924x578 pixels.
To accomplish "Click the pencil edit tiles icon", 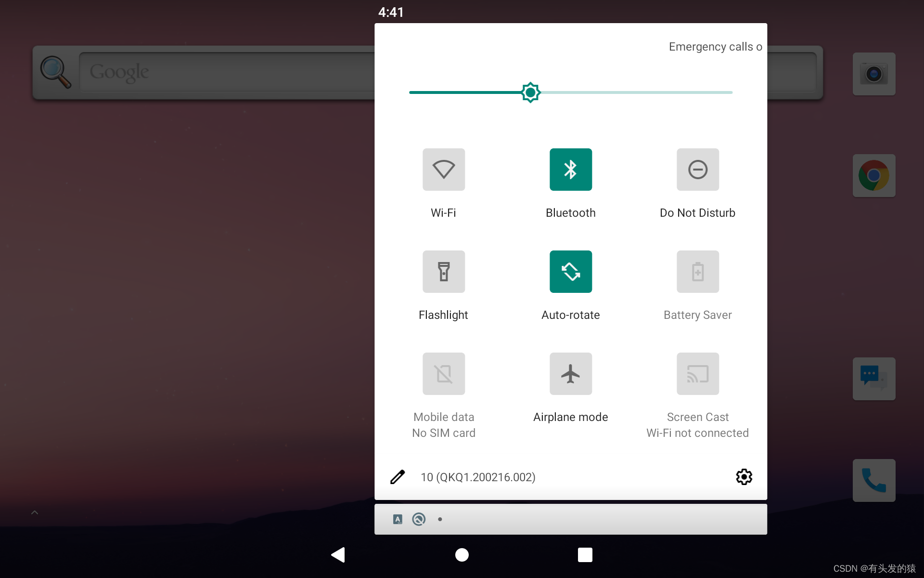I will pyautogui.click(x=398, y=477).
